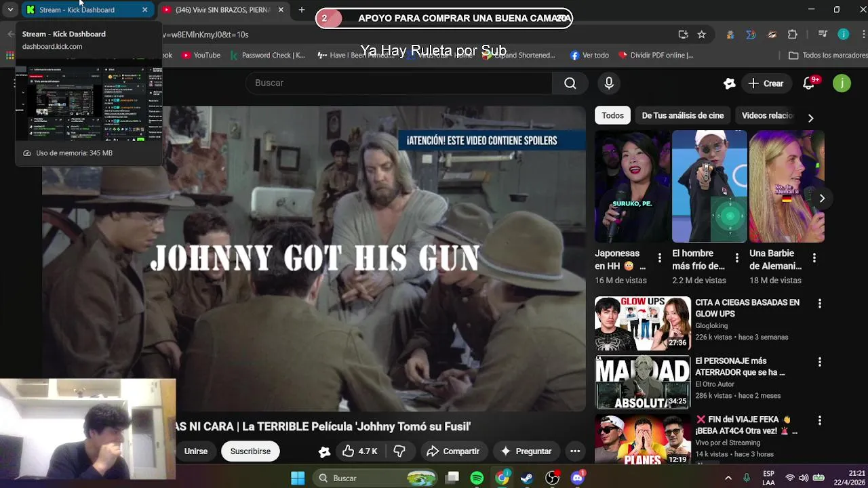The height and width of the screenshot is (488, 868).
Task: Open MALDAD ABSOLUTA video thumbnail
Action: pos(643,382)
